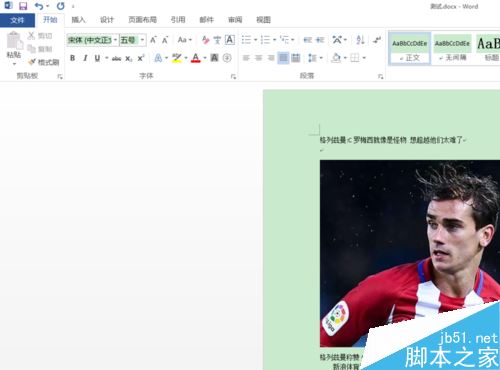The image size is (500, 370).
Task: Apply paragraph shading with paint bucket
Action: tap(336, 58)
